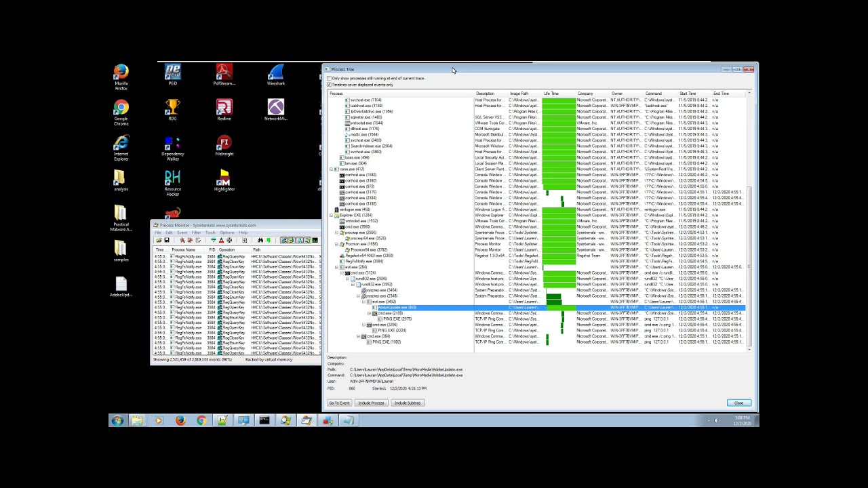
Task: Select the AdobeUpdate.exe (860) row
Action: 536,308
